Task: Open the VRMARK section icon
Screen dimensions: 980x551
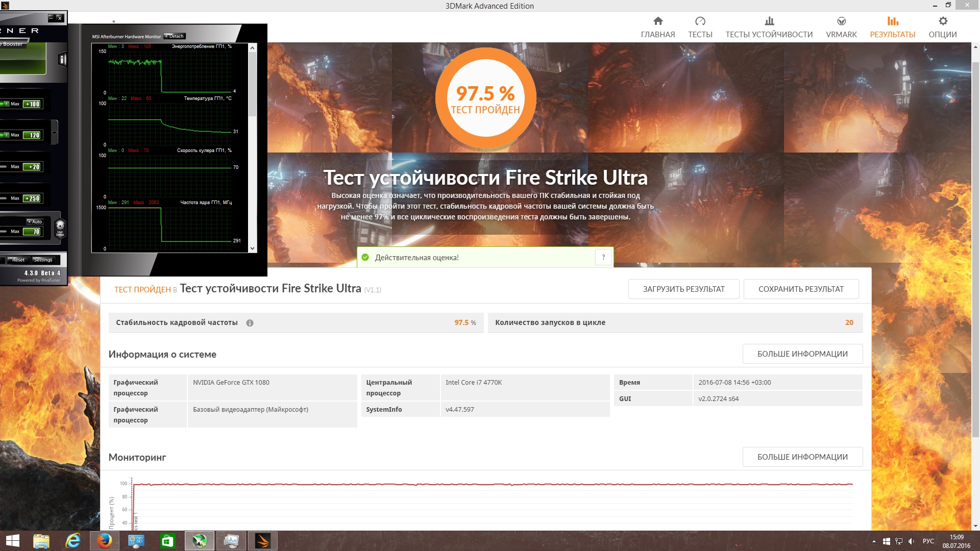Action: [841, 21]
